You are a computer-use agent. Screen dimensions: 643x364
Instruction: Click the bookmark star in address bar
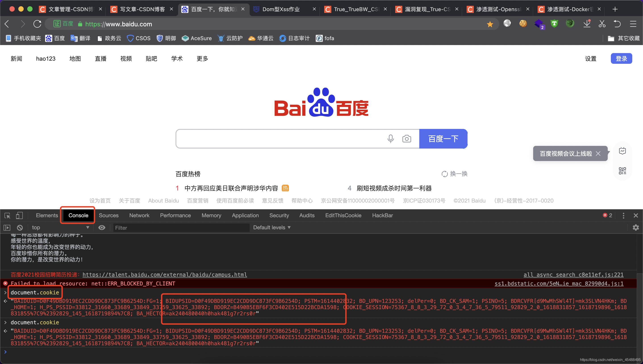490,24
